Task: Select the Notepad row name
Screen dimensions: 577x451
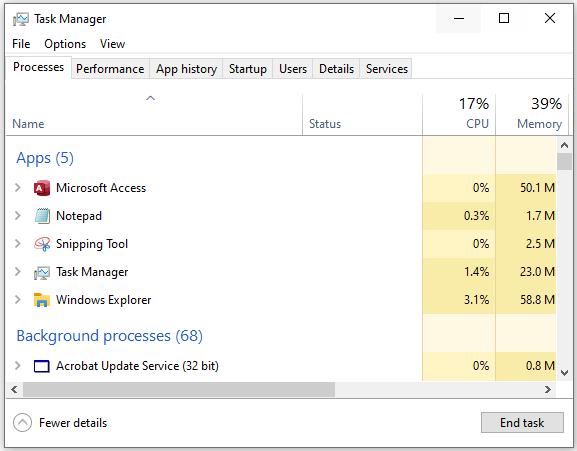Action: 79,216
